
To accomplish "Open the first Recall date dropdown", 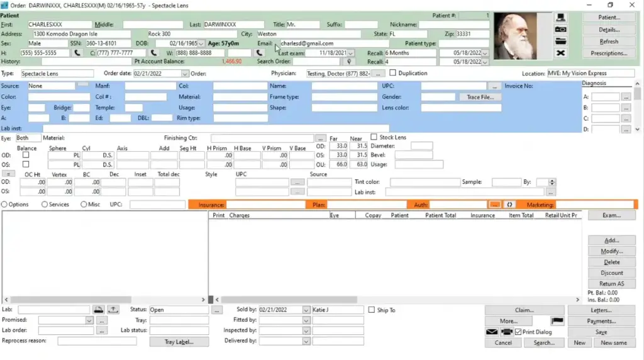I will pos(485,53).
